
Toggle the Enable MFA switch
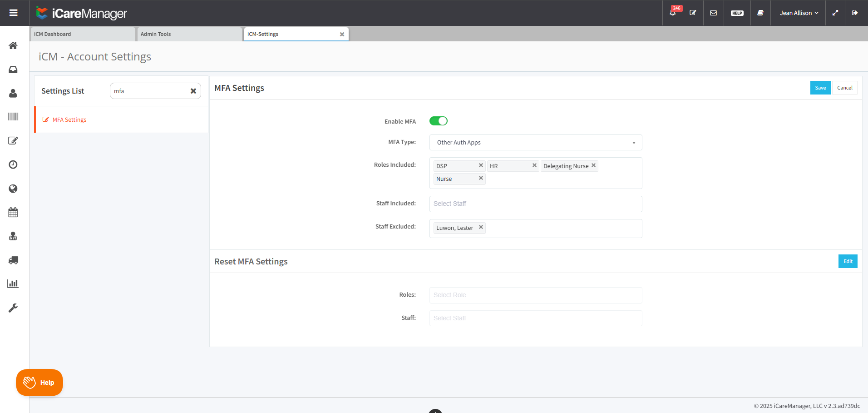pyautogui.click(x=439, y=121)
